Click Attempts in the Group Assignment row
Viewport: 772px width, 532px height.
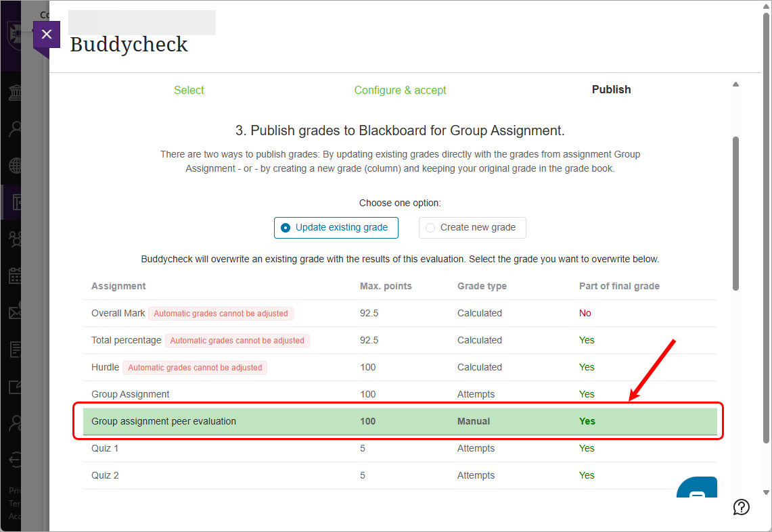click(476, 394)
